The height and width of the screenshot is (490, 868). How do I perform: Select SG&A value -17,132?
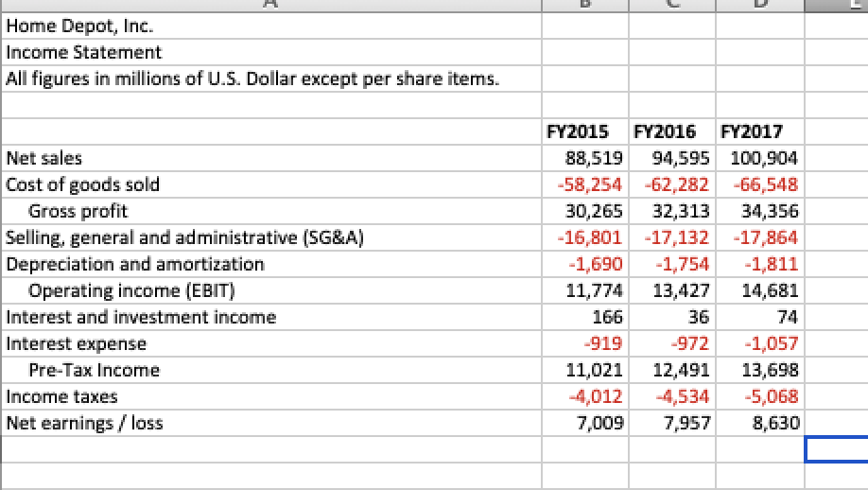(672, 237)
